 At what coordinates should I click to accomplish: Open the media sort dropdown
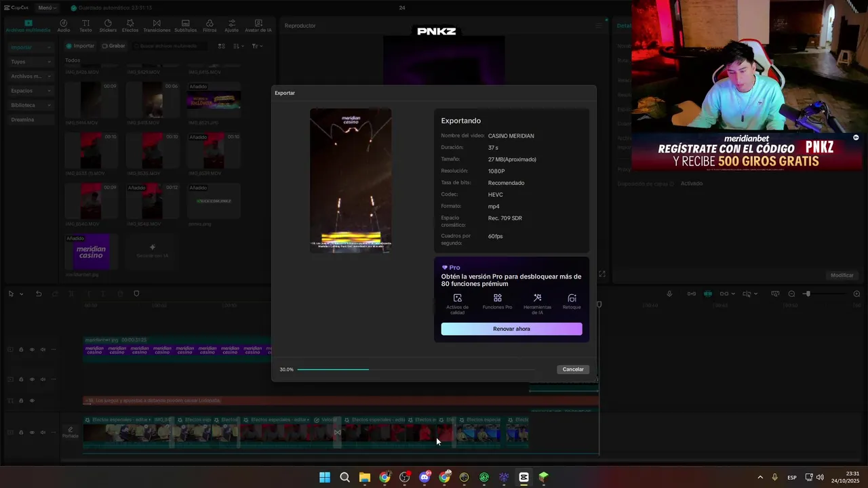coord(238,46)
